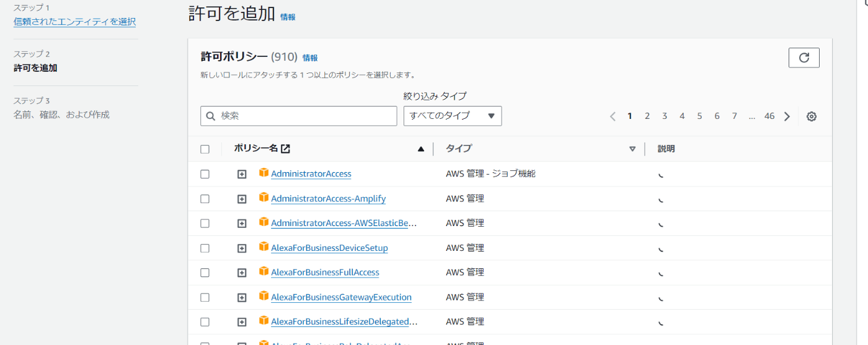Click the 許可を追加 step 2 label
The width and height of the screenshot is (868, 345).
[x=35, y=68]
